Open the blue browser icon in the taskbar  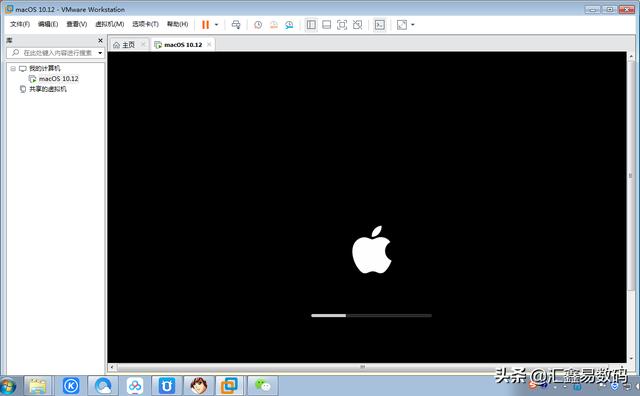point(103,386)
